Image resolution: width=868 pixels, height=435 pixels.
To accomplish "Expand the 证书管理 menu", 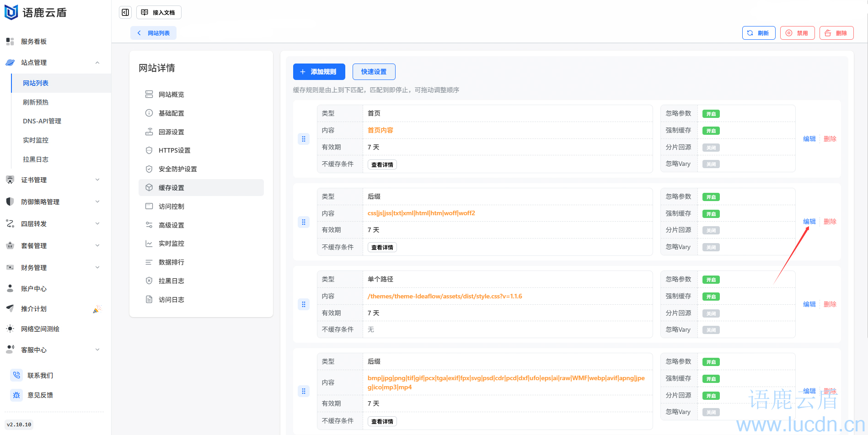I will tap(53, 180).
